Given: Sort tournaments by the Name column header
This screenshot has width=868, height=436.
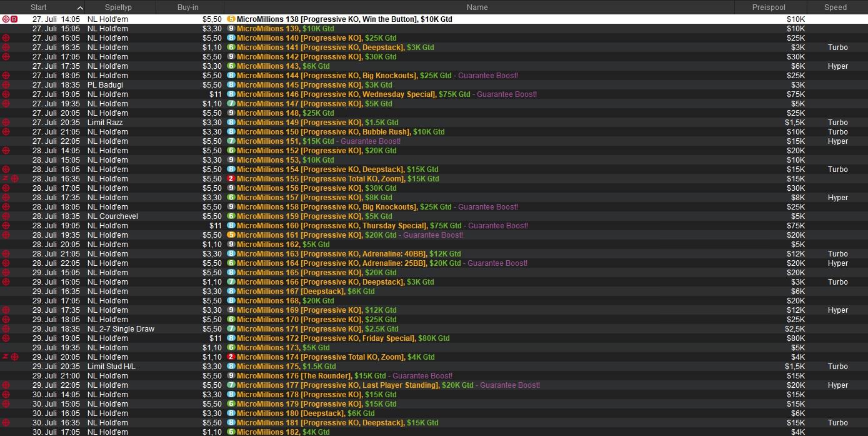Looking at the screenshot, I should tap(477, 8).
